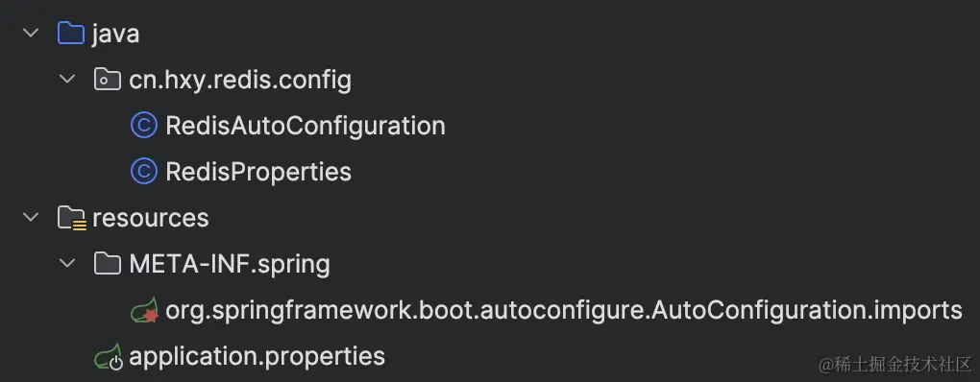Select the RedisAutoConfiguration class name
This screenshot has height=382, width=980.
306,126
